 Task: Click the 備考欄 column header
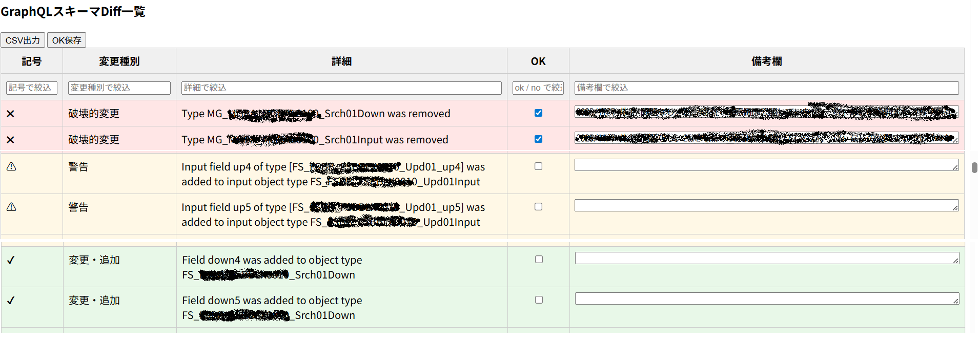(x=766, y=61)
